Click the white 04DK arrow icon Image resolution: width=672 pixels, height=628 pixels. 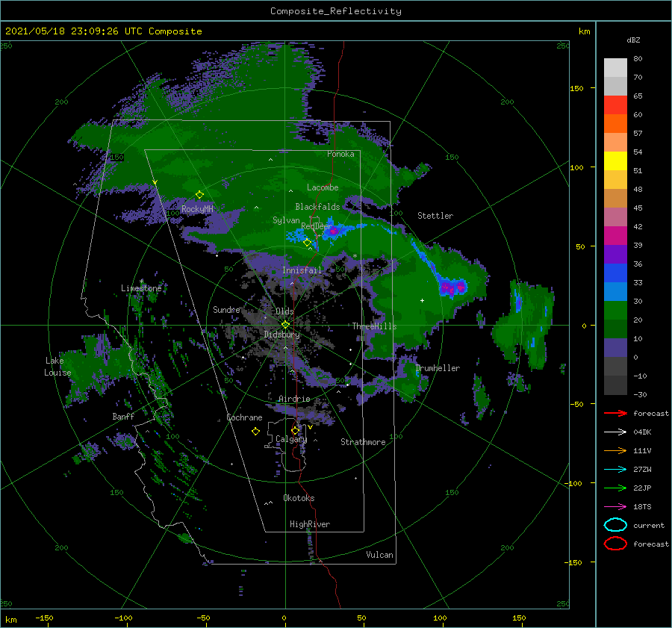pyautogui.click(x=615, y=432)
